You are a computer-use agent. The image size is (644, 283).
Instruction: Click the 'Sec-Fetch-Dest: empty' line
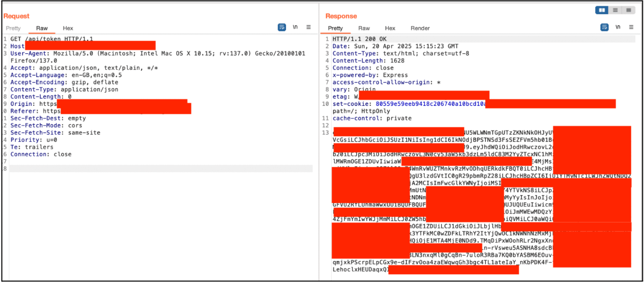(48, 118)
